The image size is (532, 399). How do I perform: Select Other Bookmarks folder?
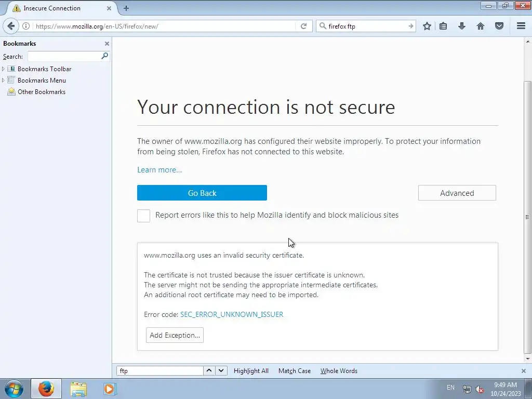click(x=42, y=92)
